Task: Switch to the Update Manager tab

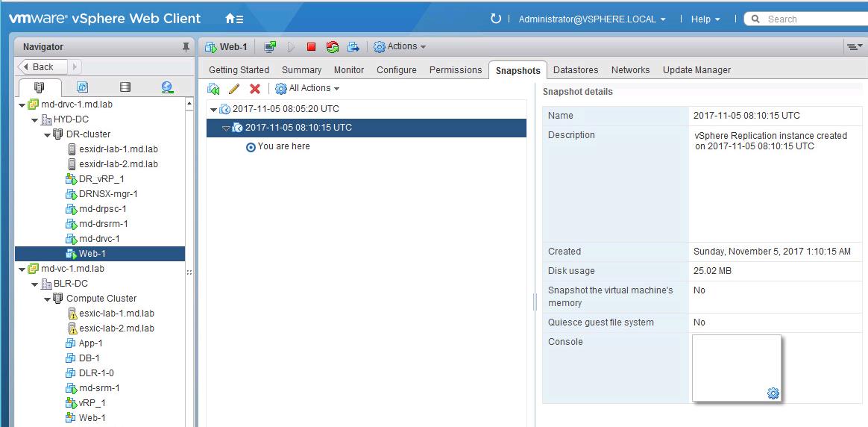Action: (x=696, y=69)
